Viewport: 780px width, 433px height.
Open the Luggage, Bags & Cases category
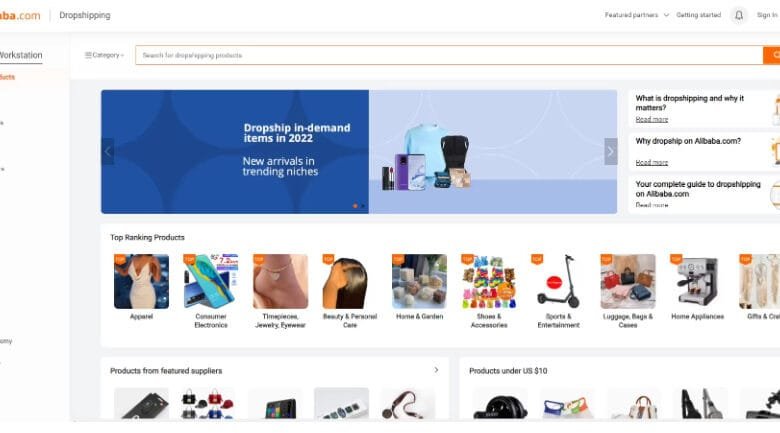627,281
